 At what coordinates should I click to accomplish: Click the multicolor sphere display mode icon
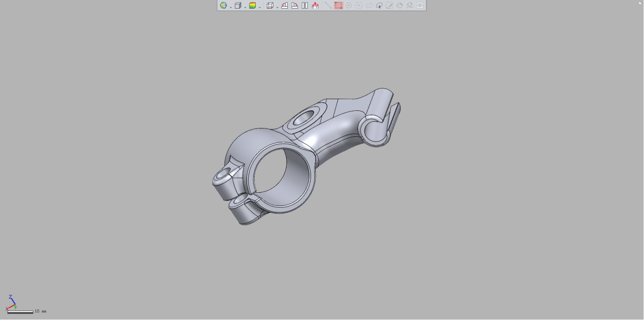[223, 6]
